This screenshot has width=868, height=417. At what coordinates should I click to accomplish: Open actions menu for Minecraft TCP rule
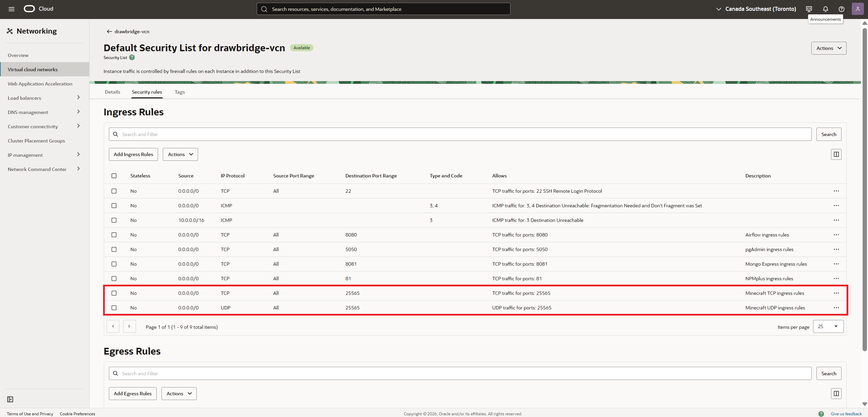(836, 293)
